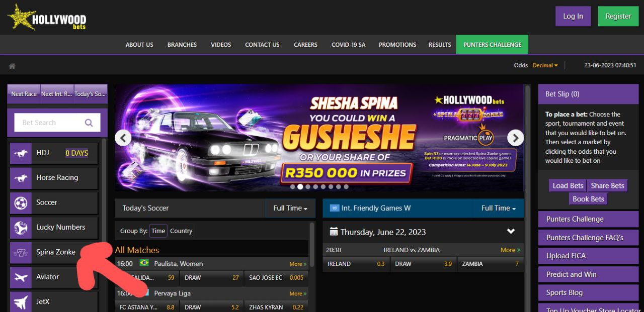The height and width of the screenshot is (312, 644).
Task: Expand More for Pervaya Liga match
Action: 298,293
